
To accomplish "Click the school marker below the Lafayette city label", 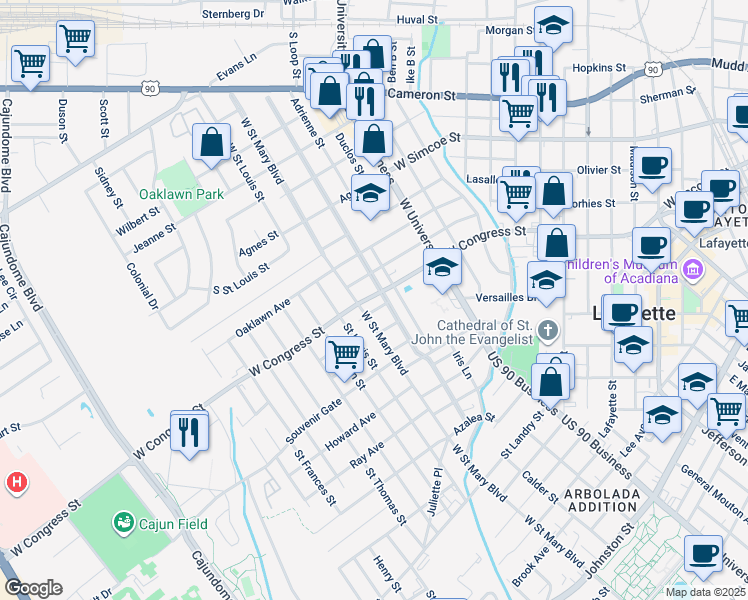I will [634, 346].
